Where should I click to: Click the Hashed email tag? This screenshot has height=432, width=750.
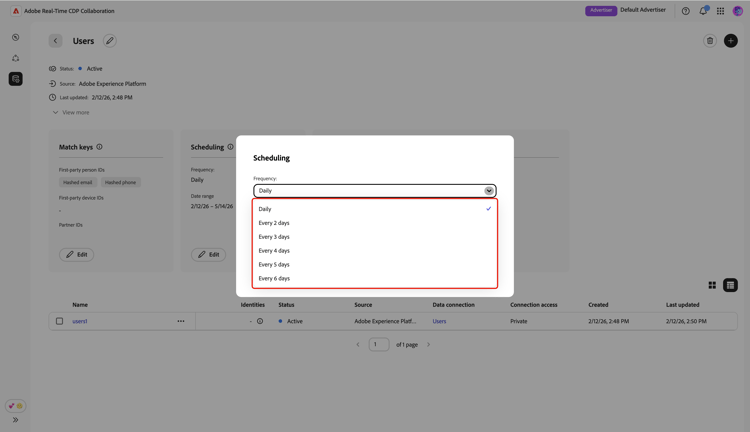77,182
